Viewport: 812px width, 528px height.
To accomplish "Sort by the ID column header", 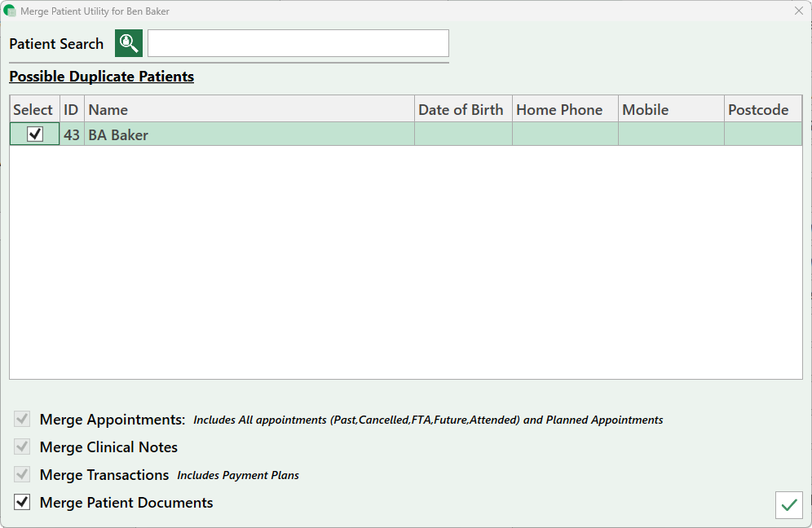I will (x=72, y=109).
